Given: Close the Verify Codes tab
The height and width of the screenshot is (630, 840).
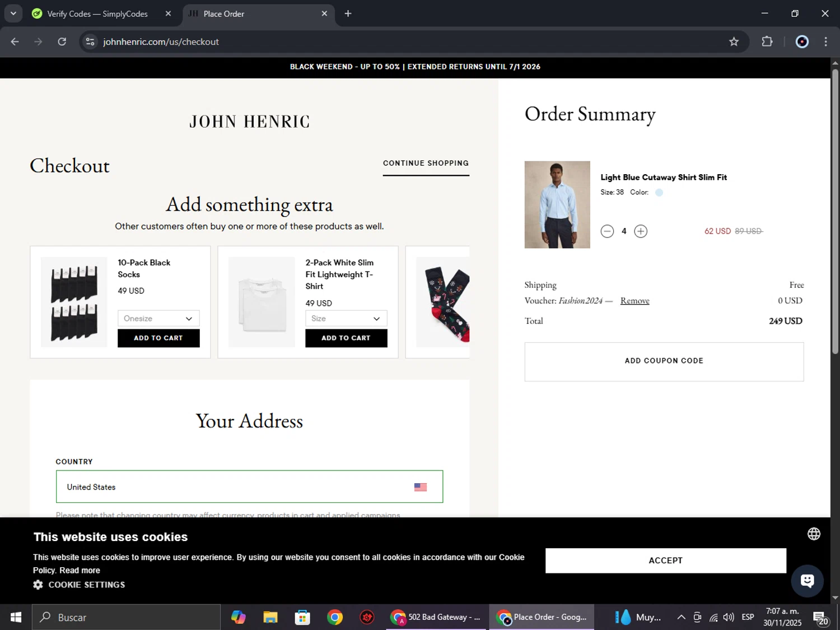Looking at the screenshot, I should coord(168,14).
